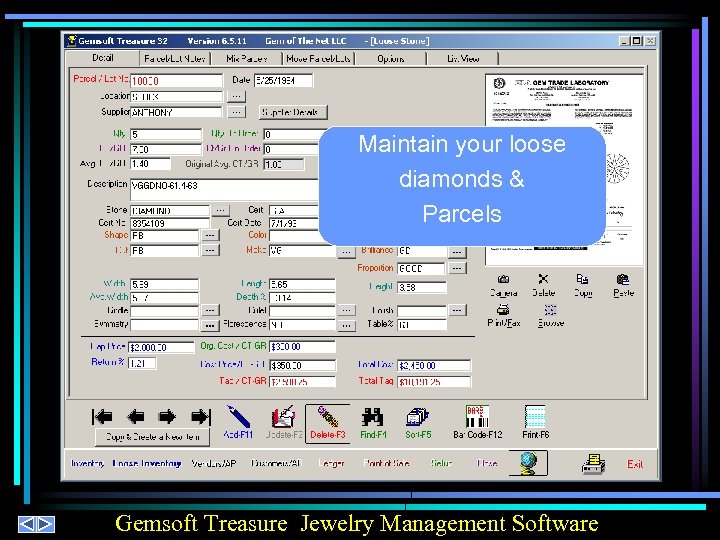Screen dimensions: 720x540
Task: Go to the first record arrow
Action: 102,417
